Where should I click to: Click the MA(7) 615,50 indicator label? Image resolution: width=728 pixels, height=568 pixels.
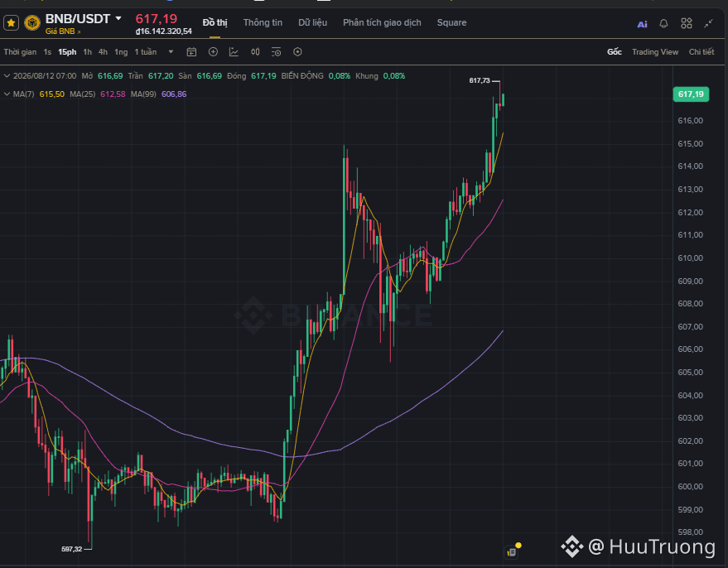39,94
